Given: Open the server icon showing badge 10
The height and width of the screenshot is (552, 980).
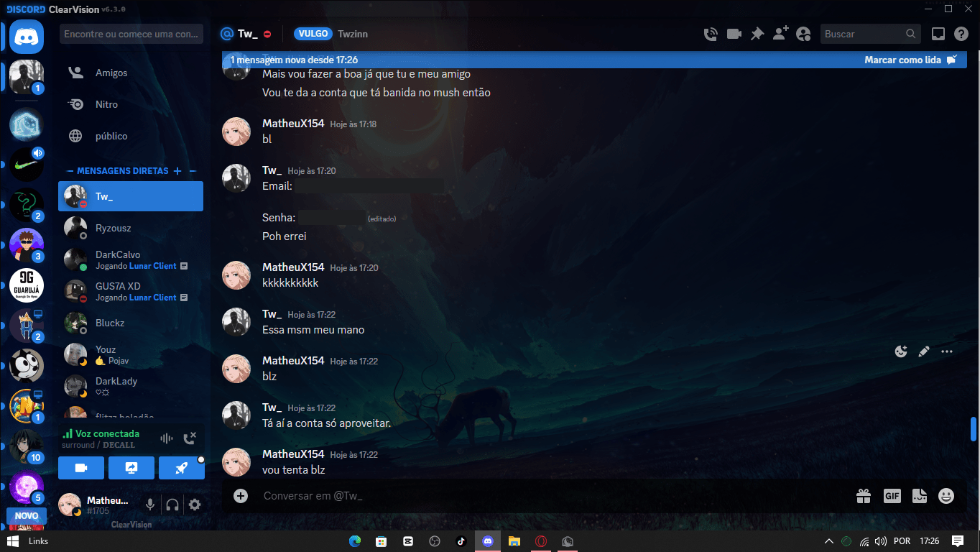Looking at the screenshot, I should (27, 446).
